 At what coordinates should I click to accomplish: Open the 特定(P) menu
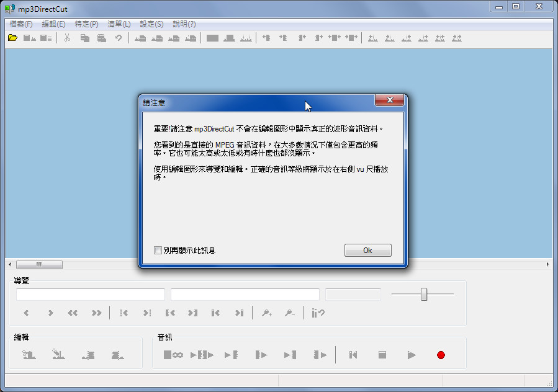click(86, 24)
